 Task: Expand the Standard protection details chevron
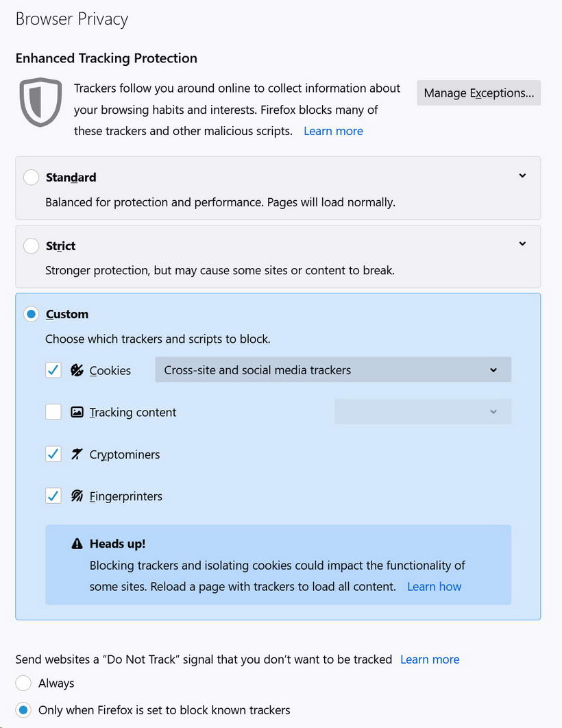(522, 176)
